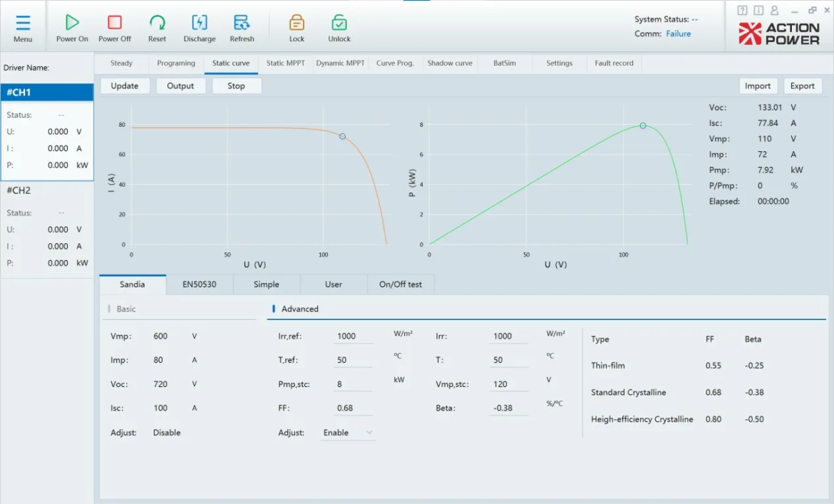Open the Curve Prog. tab
Image resolution: width=834 pixels, height=504 pixels.
point(395,63)
